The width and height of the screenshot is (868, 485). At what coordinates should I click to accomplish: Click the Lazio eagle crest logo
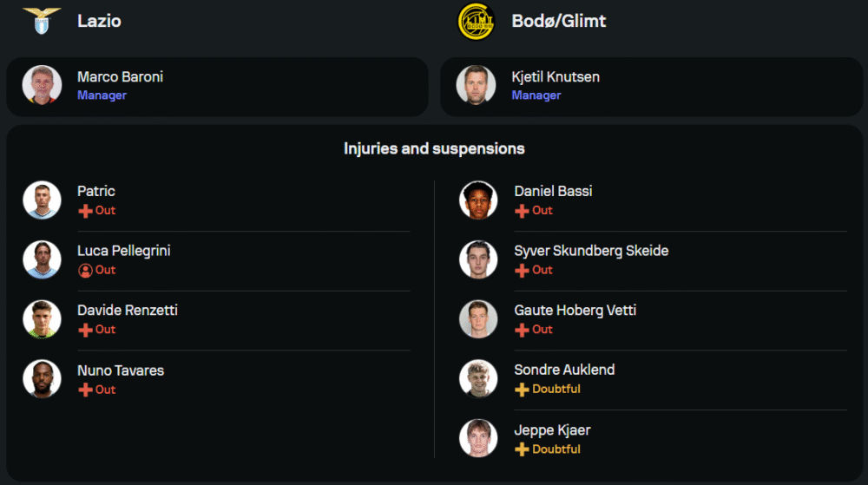(x=42, y=21)
